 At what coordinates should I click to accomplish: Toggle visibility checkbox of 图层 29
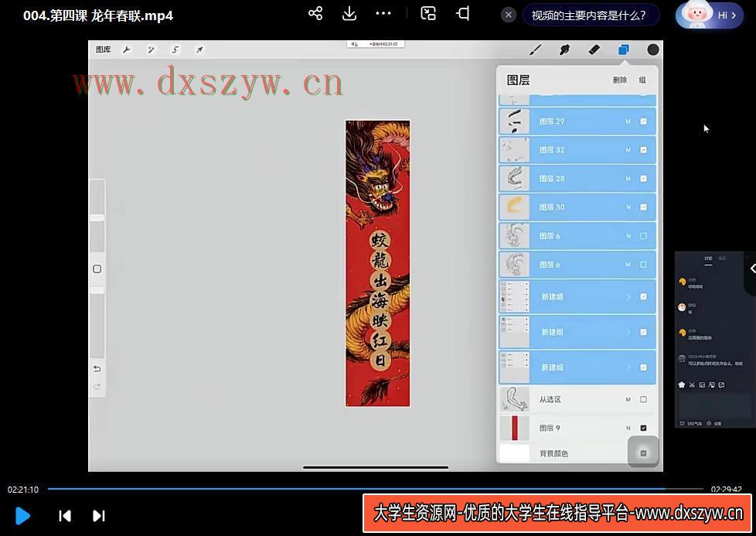[643, 121]
